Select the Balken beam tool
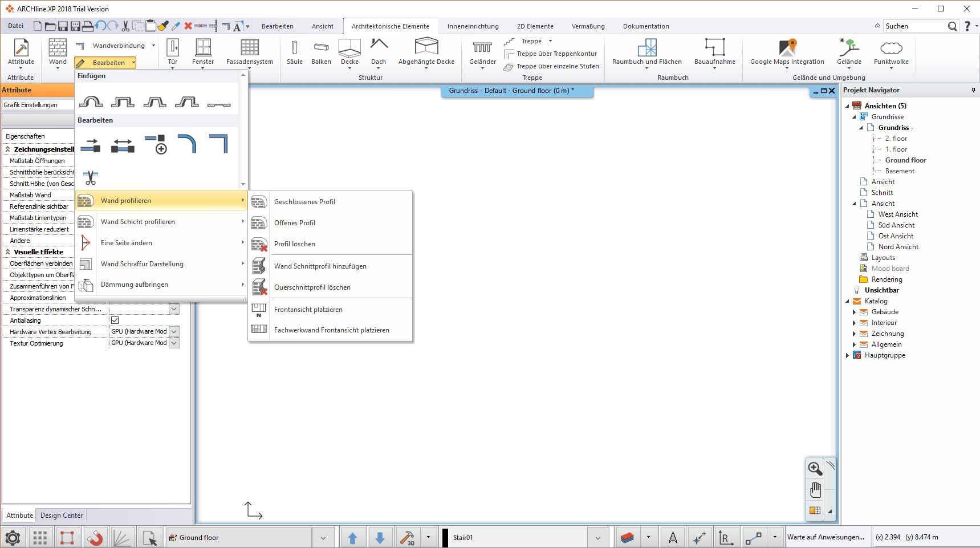 tap(321, 52)
